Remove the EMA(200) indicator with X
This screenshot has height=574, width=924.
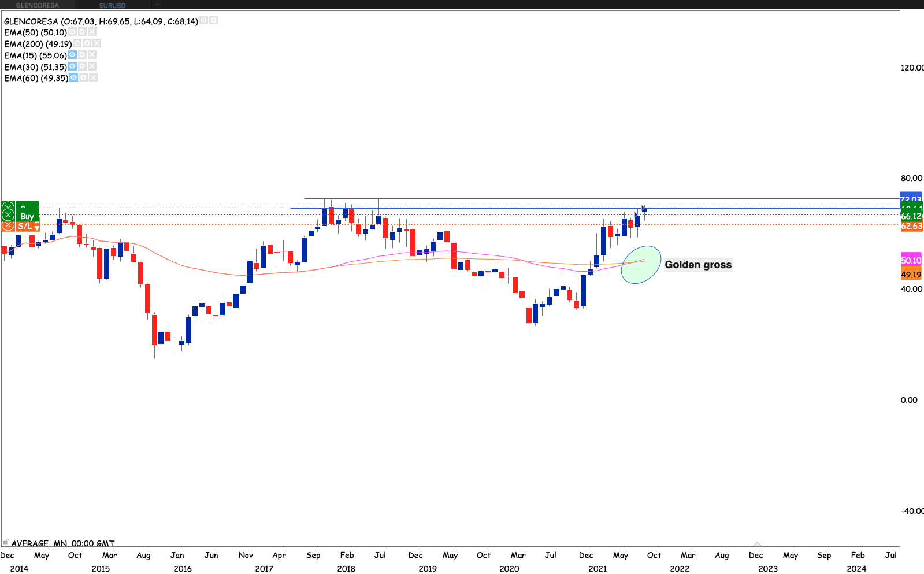point(97,43)
